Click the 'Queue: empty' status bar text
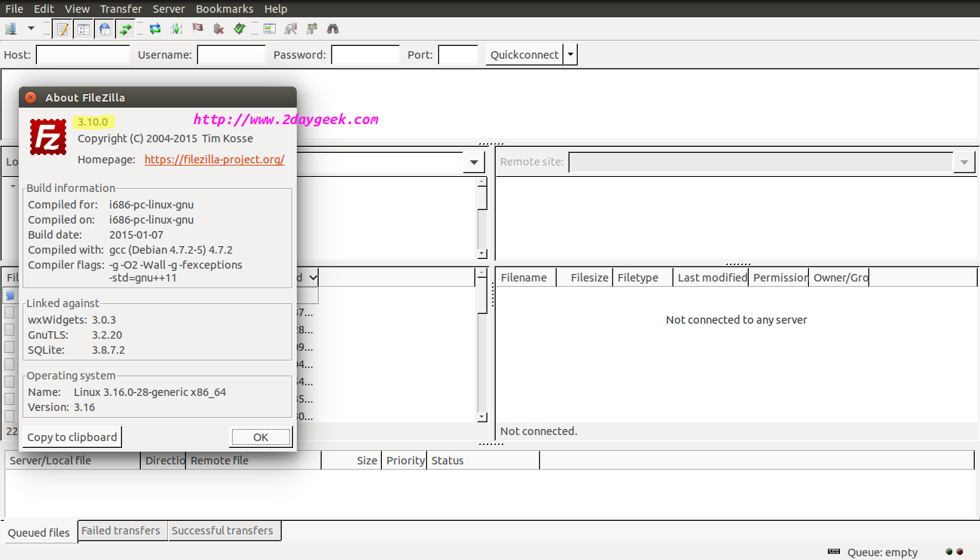The image size is (980, 560). pyautogui.click(x=883, y=552)
